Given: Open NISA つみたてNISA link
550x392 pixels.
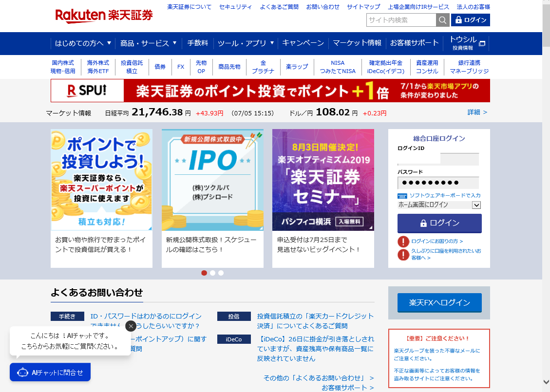Looking at the screenshot, I should (338, 67).
